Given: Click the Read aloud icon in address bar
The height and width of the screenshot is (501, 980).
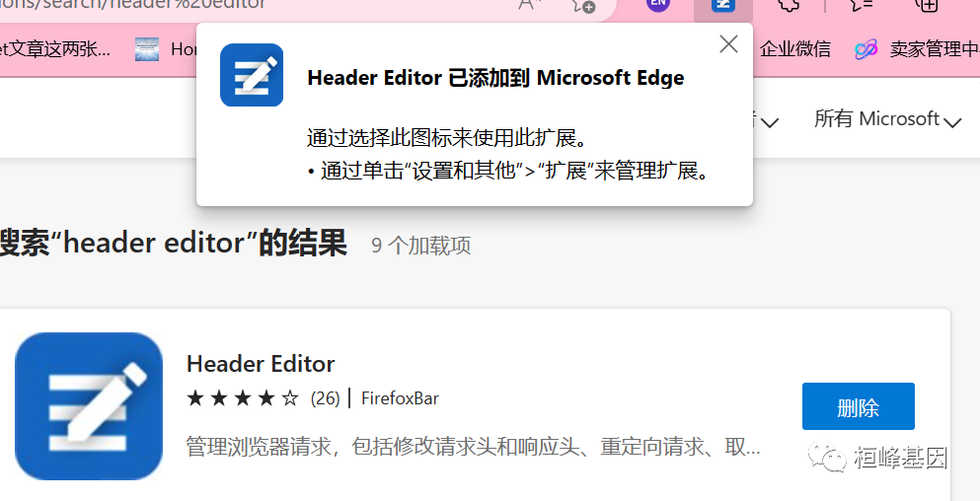Looking at the screenshot, I should tap(530, 5).
